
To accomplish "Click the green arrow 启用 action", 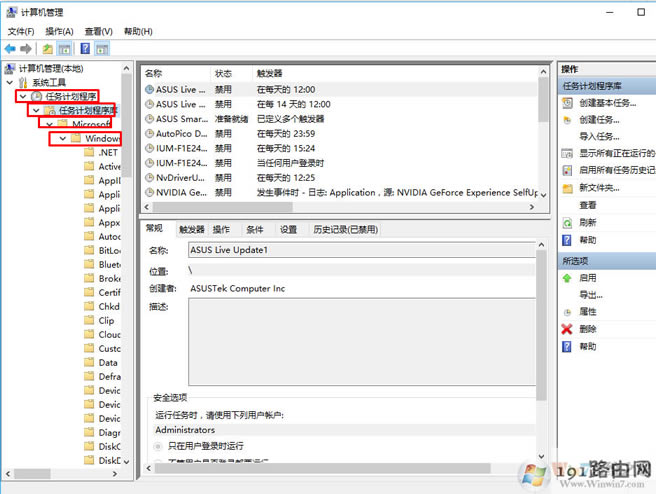I will click(x=588, y=278).
